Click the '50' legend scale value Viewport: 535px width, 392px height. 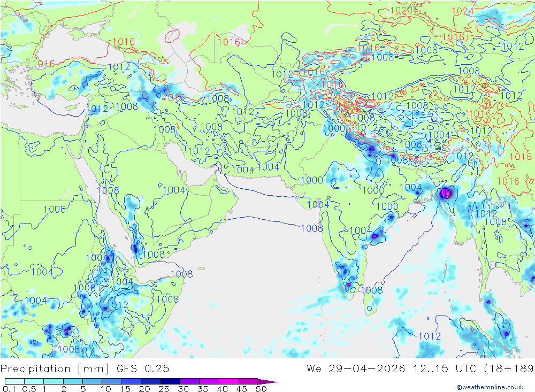click(x=261, y=389)
